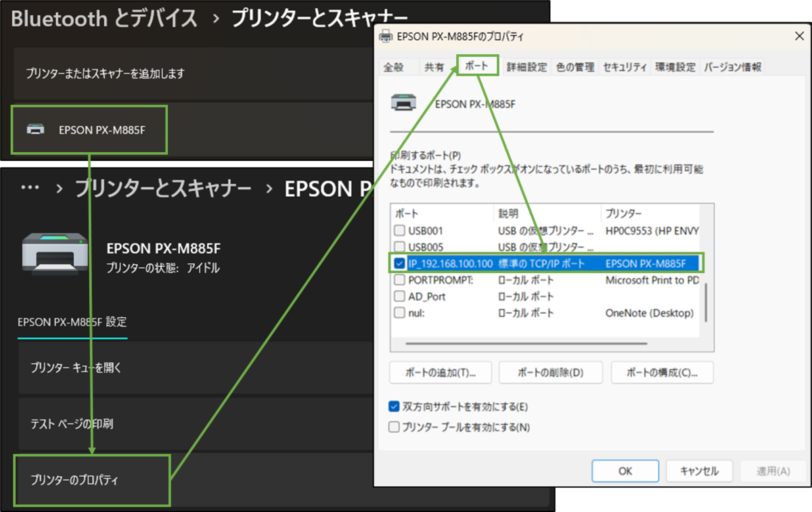Click the キャンセル button
The height and width of the screenshot is (512, 812).
click(699, 471)
